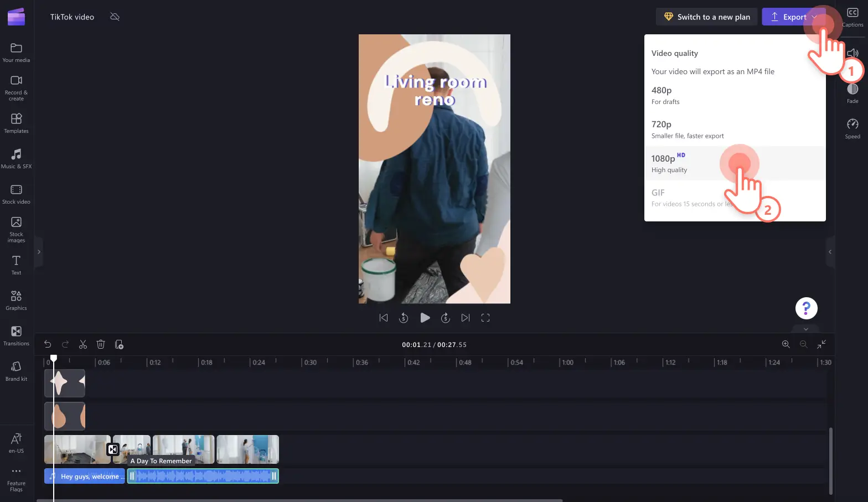Image resolution: width=868 pixels, height=502 pixels.
Task: Redo the last timeline action
Action: (65, 344)
